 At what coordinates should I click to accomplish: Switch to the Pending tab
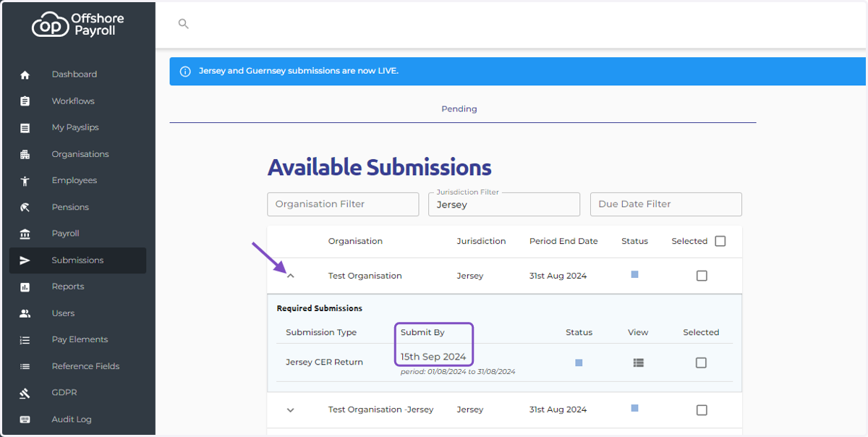pyautogui.click(x=459, y=109)
